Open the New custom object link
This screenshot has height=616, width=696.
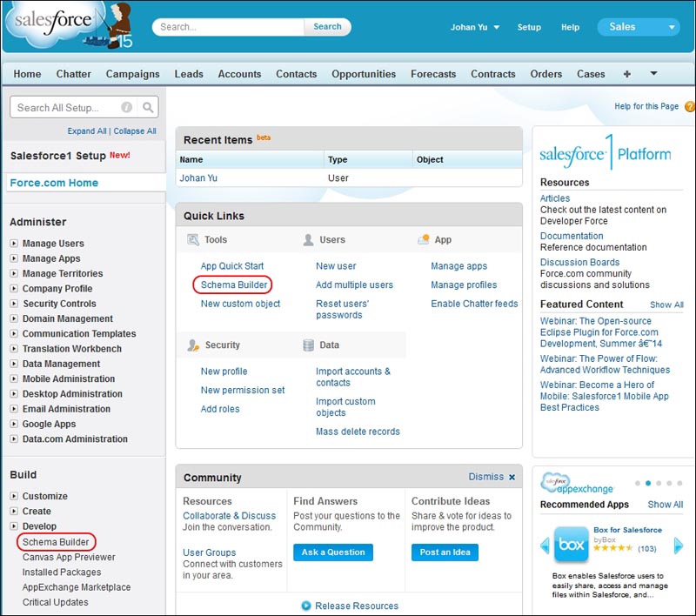pos(240,304)
